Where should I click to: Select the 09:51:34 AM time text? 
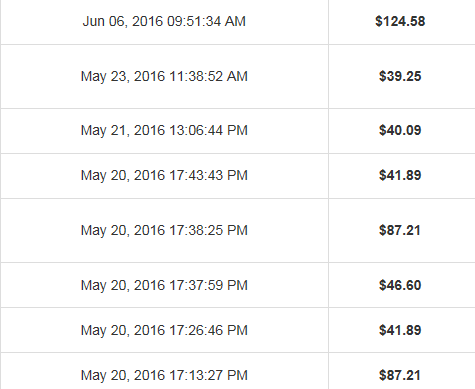(x=206, y=21)
